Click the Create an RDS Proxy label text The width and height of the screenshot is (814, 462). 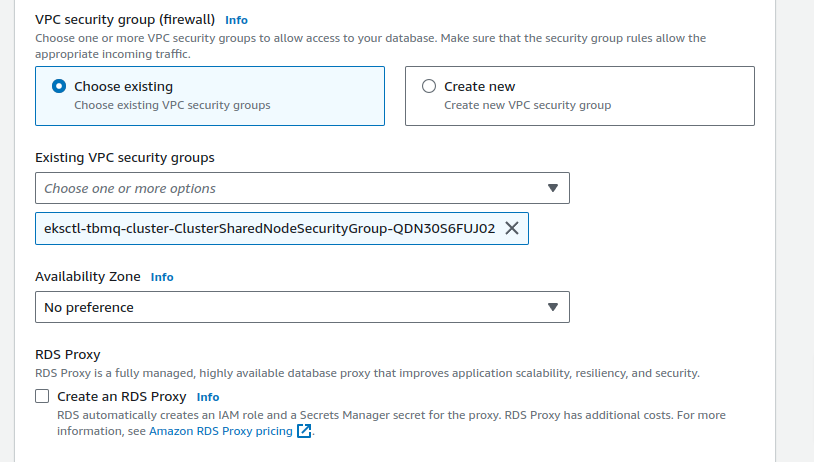tap(121, 397)
